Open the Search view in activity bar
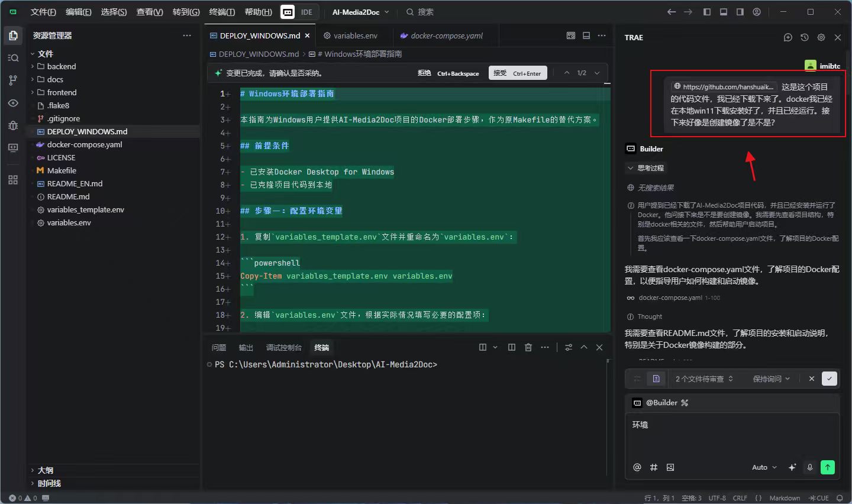852x504 pixels. click(x=13, y=58)
